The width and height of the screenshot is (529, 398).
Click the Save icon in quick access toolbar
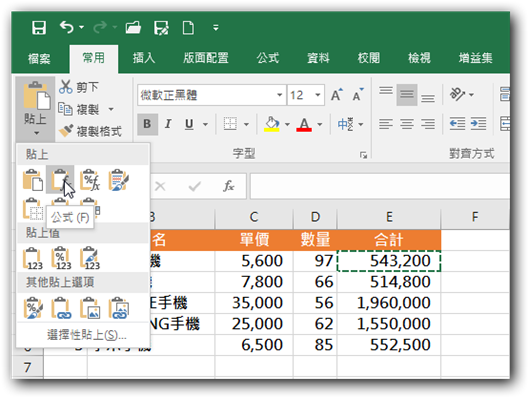click(39, 28)
